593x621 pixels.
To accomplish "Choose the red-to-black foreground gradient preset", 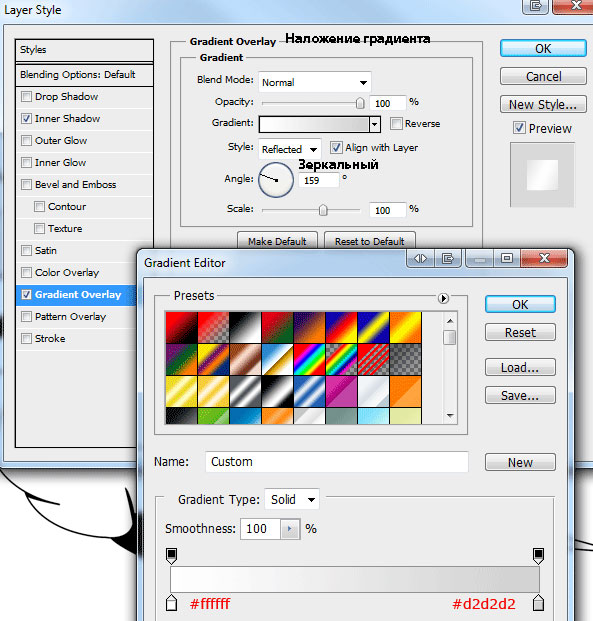I will click(x=181, y=327).
